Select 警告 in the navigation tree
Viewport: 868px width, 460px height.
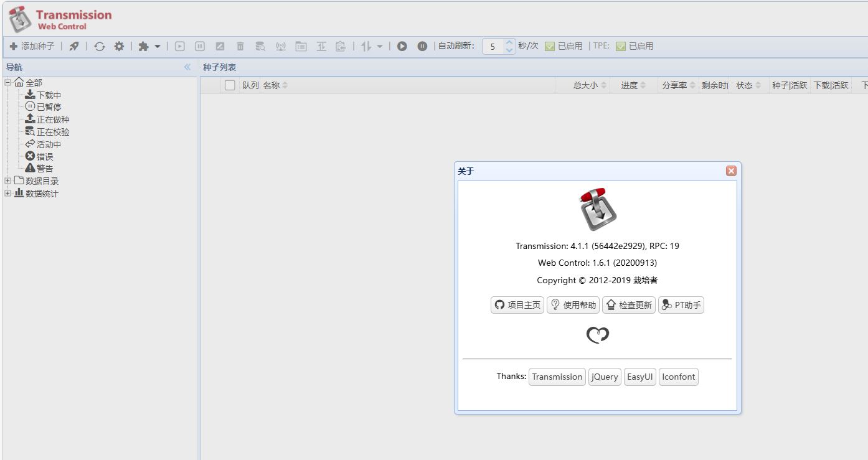pyautogui.click(x=45, y=169)
